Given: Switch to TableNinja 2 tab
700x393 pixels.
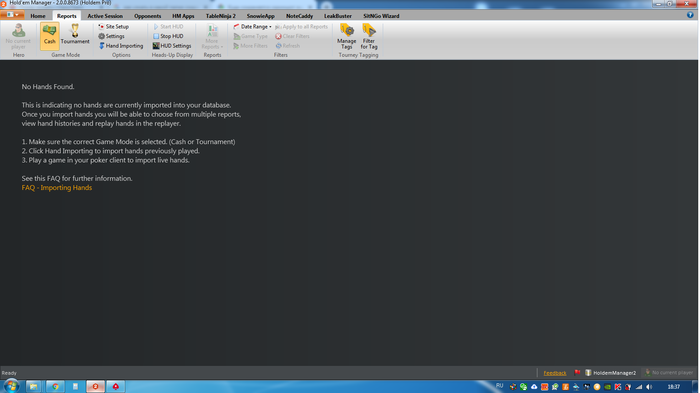Looking at the screenshot, I should pyautogui.click(x=221, y=16).
